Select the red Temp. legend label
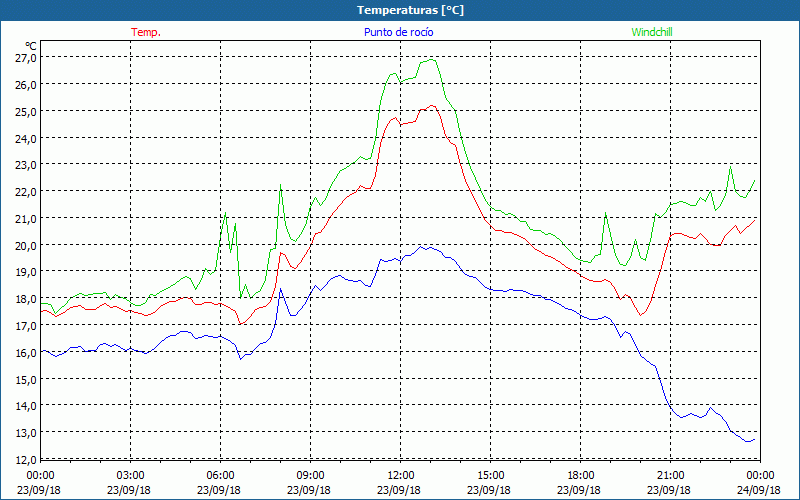Image resolution: width=800 pixels, height=500 pixels. [146, 32]
